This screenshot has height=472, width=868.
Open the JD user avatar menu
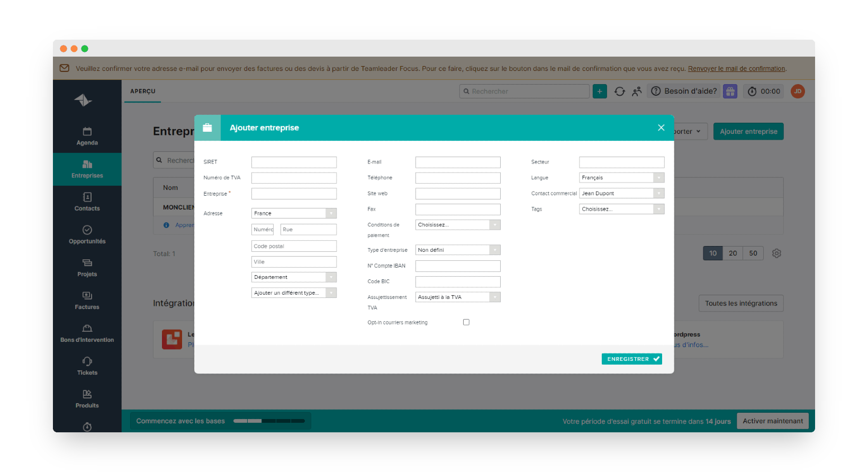(x=798, y=91)
